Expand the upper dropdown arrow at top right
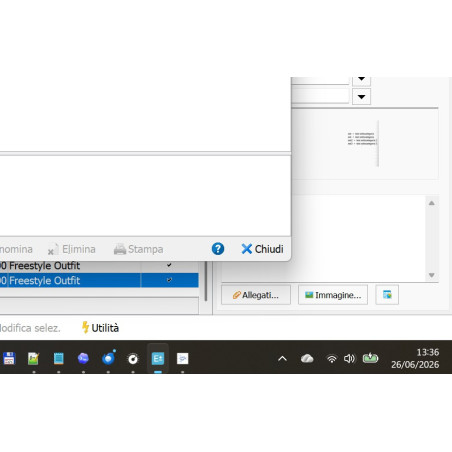Viewport: 452px width, 452px height. [x=361, y=81]
